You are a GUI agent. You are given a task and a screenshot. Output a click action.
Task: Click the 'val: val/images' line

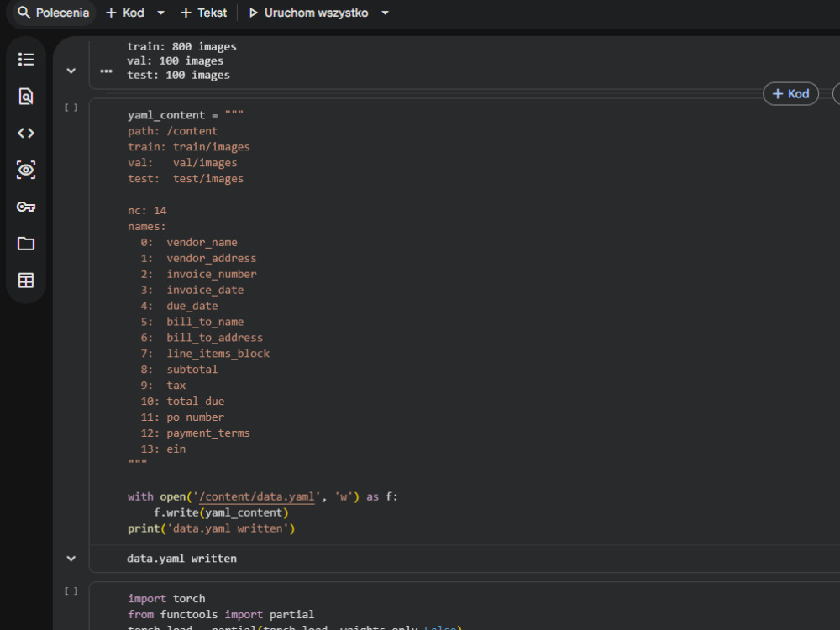(x=182, y=163)
